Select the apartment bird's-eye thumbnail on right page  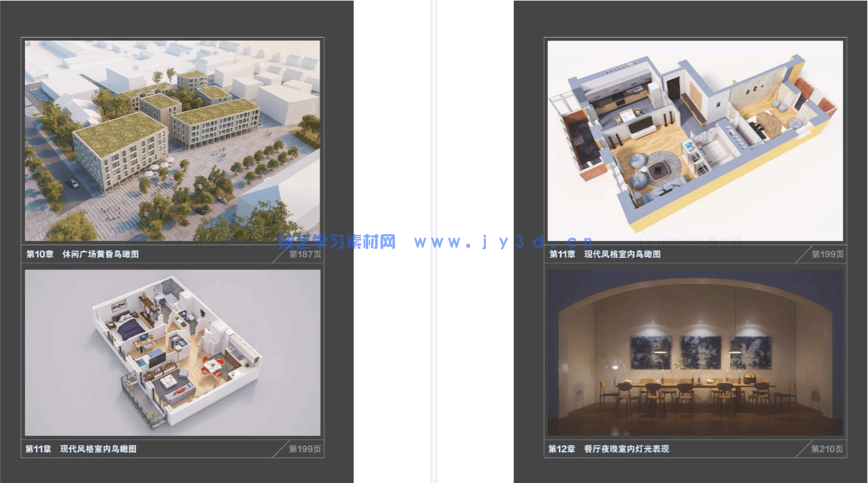[x=695, y=139]
